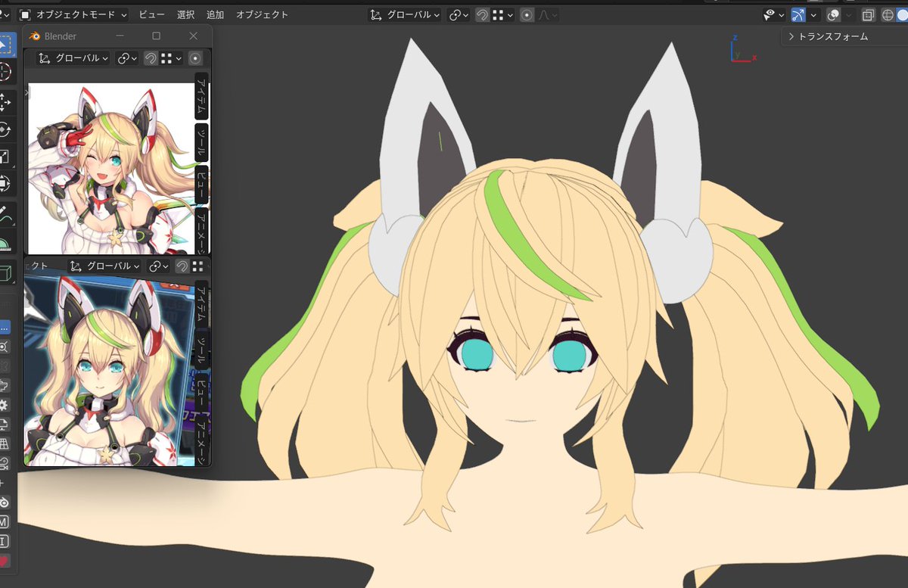This screenshot has height=588, width=908.
Task: Switch to アニメージ tab in top small viewport
Action: click(x=201, y=230)
